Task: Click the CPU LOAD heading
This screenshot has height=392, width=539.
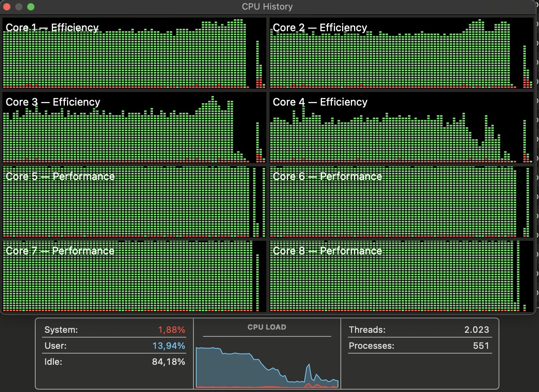Action: pos(267,327)
